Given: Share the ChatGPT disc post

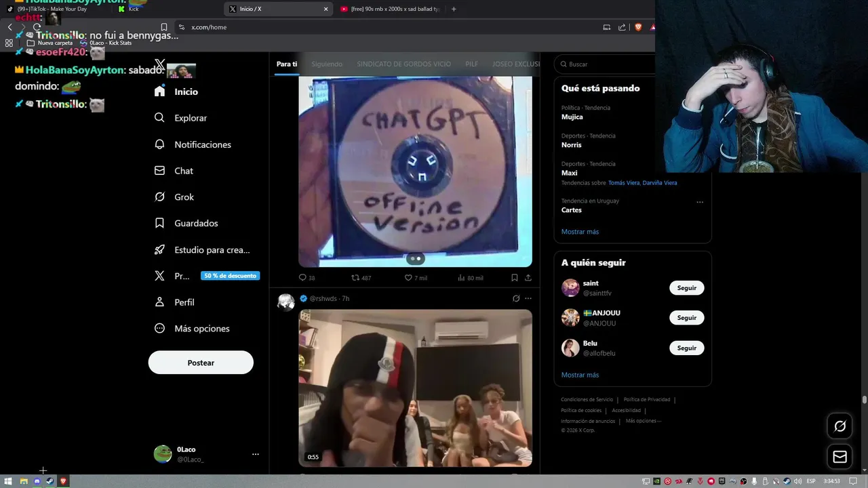Looking at the screenshot, I should tap(528, 278).
